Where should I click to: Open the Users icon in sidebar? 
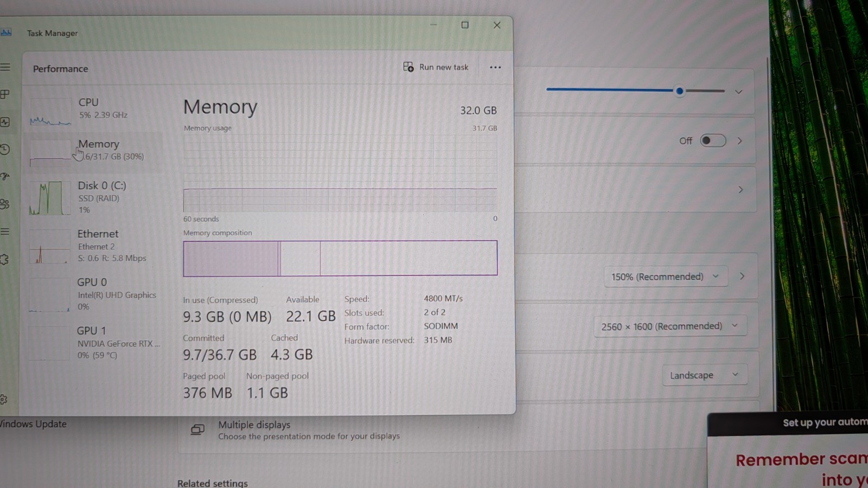(x=5, y=204)
